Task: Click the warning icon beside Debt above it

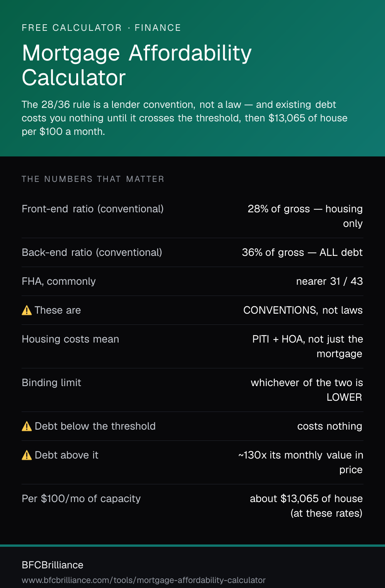Action: (27, 455)
